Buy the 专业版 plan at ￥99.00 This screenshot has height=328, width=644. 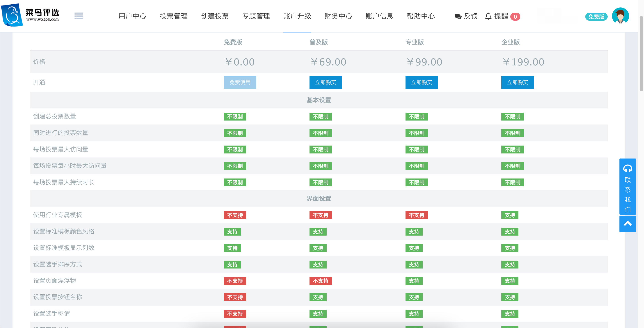click(x=422, y=82)
